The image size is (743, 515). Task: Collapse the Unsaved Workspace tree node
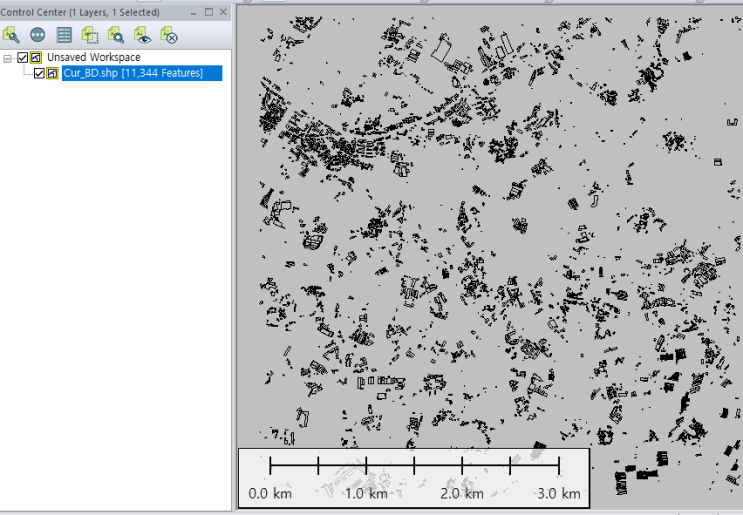tap(7, 58)
